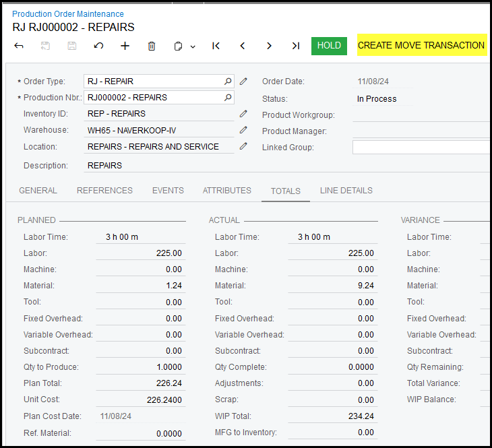This screenshot has width=492, height=448.
Task: Delete the order with trash icon
Action: click(152, 46)
